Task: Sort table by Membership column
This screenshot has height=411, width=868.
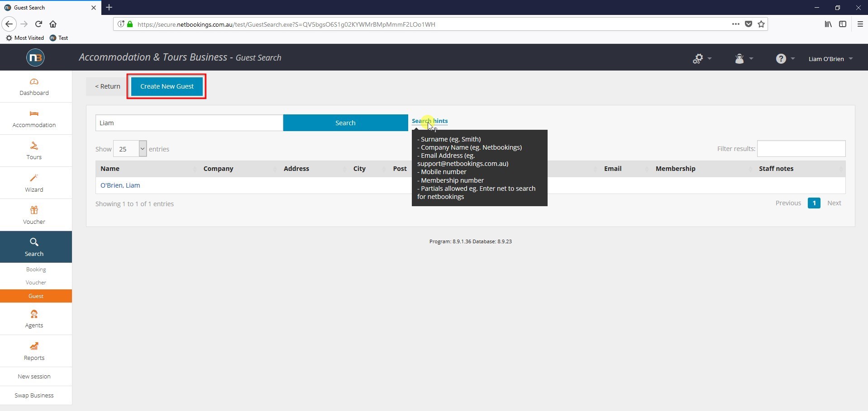Action: click(702, 169)
